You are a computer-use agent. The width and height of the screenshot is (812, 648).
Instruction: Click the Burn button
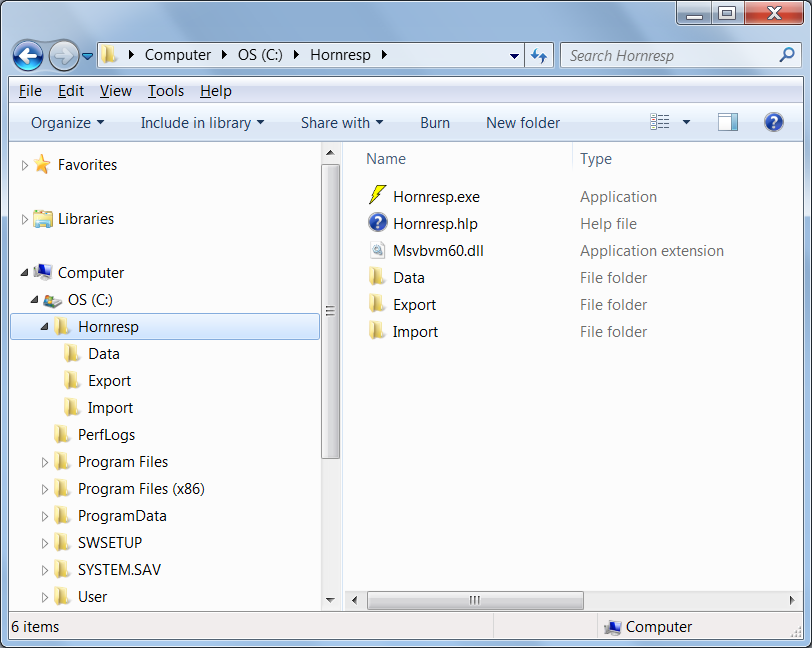coord(435,123)
